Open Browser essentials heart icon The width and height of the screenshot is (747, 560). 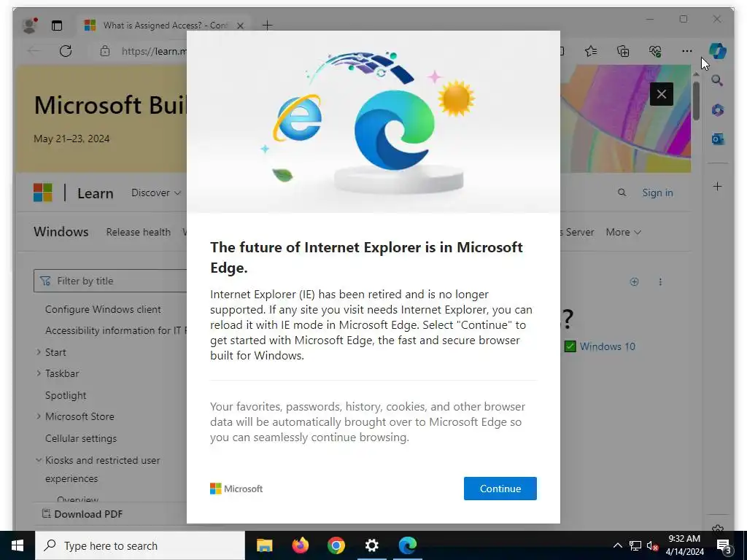pyautogui.click(x=655, y=51)
